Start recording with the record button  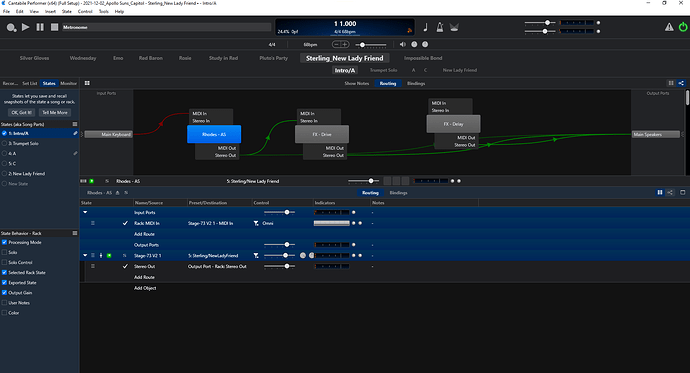(11, 27)
